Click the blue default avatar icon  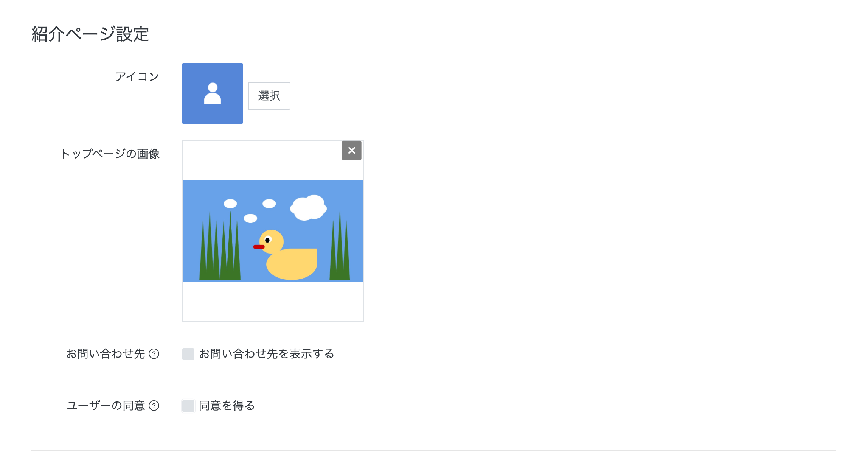click(212, 93)
